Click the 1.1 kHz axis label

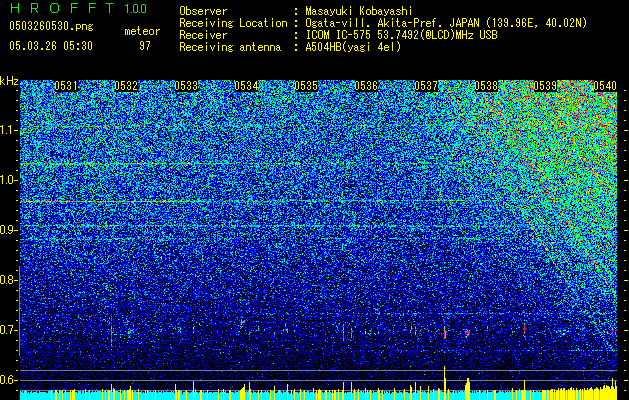[x=9, y=130]
